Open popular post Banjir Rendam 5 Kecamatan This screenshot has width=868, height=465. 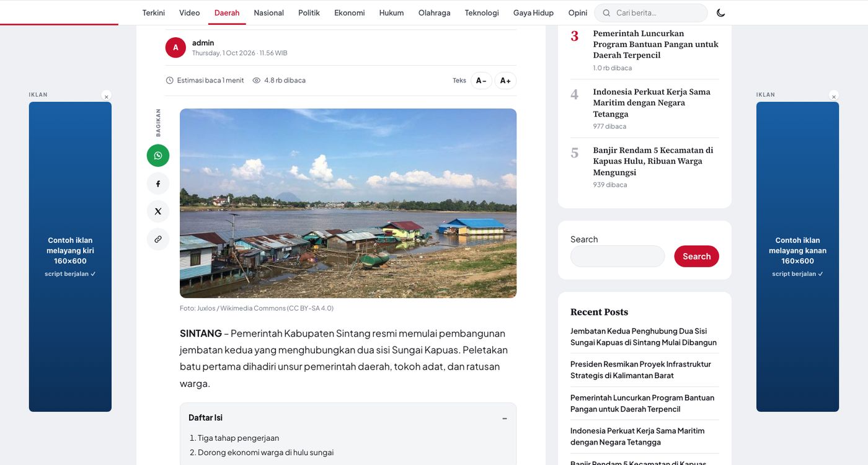point(653,161)
